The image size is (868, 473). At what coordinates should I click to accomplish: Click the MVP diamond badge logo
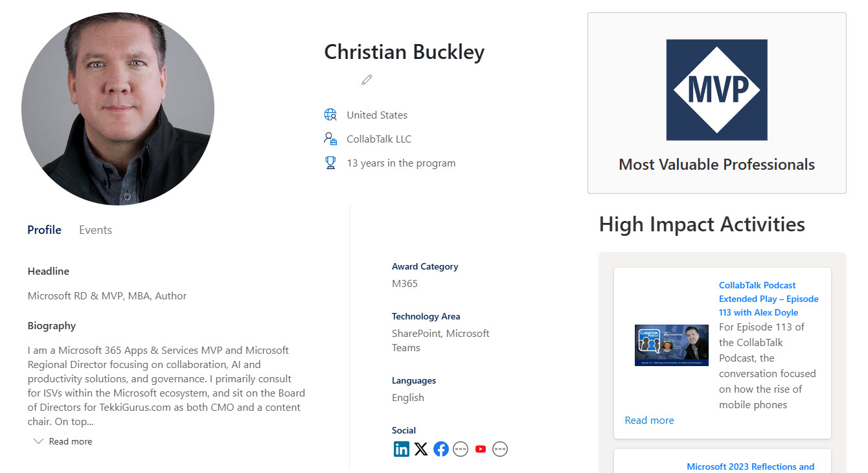pos(716,89)
